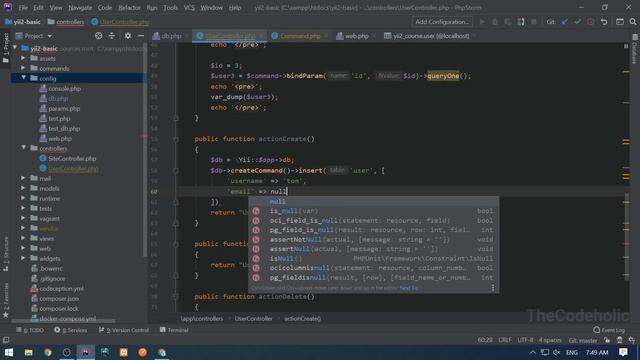Click the actionCreate() breadcrumb
Screen dimensions: 640x360
pos(302,319)
